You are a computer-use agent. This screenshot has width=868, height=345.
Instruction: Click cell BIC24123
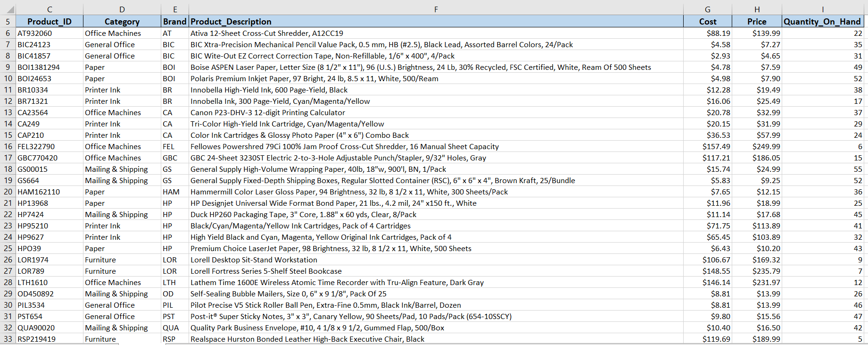point(50,44)
